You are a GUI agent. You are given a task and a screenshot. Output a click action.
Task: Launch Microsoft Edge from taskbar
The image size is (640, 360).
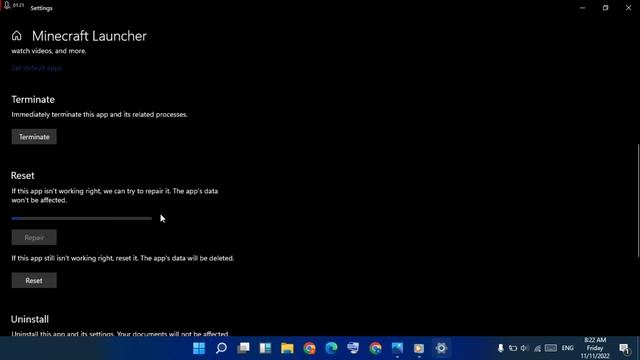tap(331, 348)
